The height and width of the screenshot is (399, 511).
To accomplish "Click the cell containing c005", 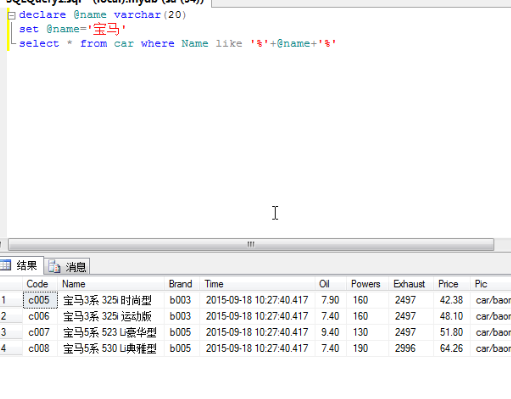I will (x=40, y=300).
